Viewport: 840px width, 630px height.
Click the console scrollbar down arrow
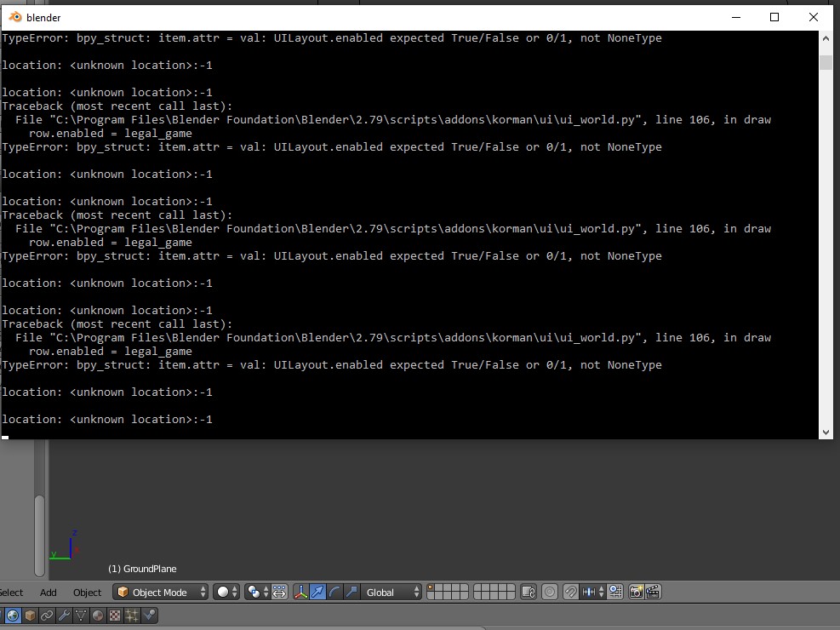point(826,432)
